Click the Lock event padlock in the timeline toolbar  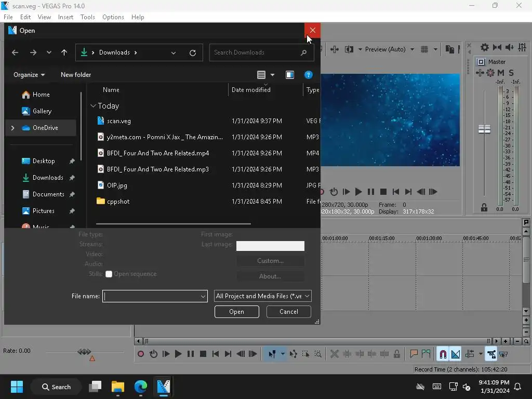[396, 354]
